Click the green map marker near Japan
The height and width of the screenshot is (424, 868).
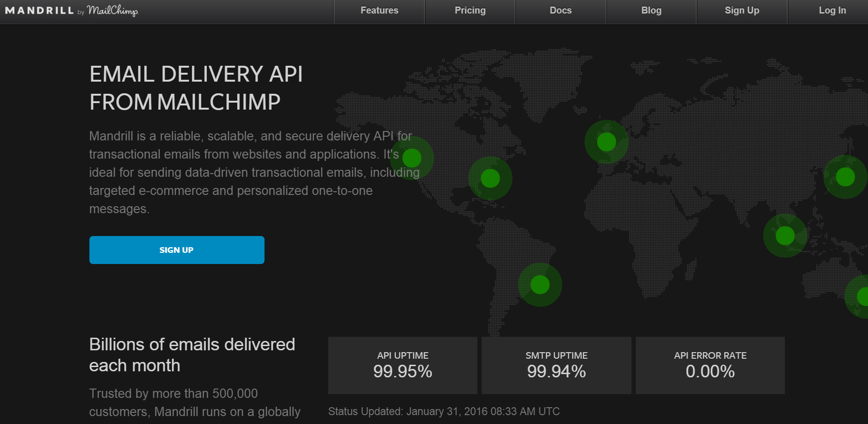click(845, 177)
